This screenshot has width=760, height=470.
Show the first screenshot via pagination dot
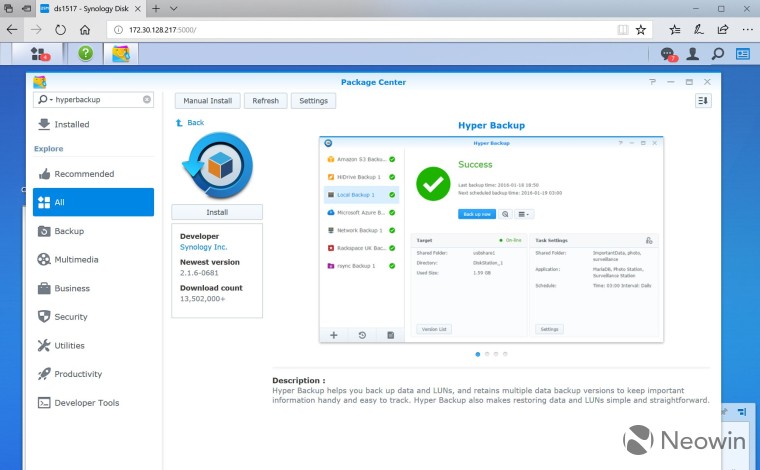(x=478, y=354)
